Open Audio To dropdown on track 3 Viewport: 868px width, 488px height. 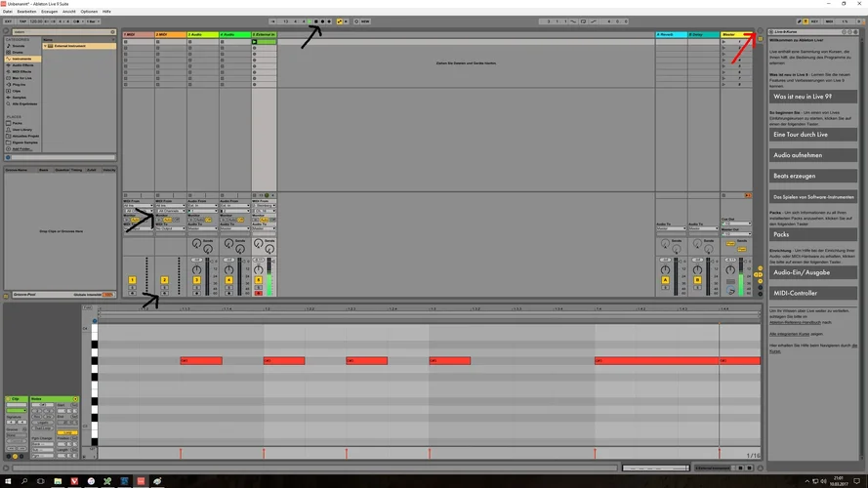coord(202,228)
